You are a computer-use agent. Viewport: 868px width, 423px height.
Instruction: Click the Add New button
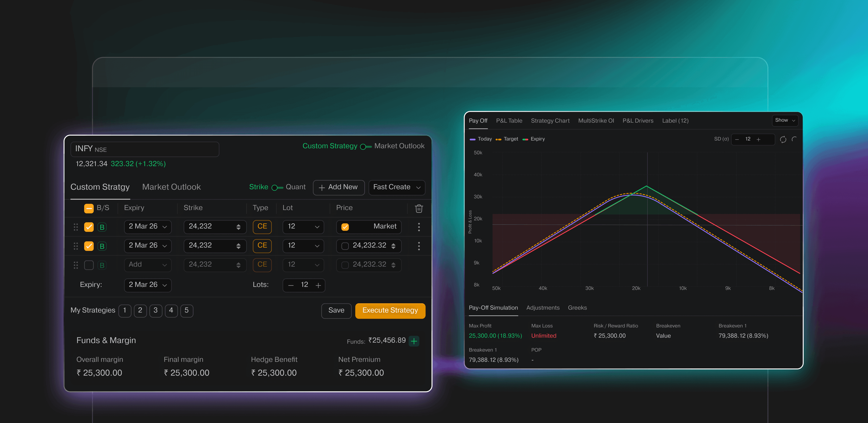click(338, 188)
